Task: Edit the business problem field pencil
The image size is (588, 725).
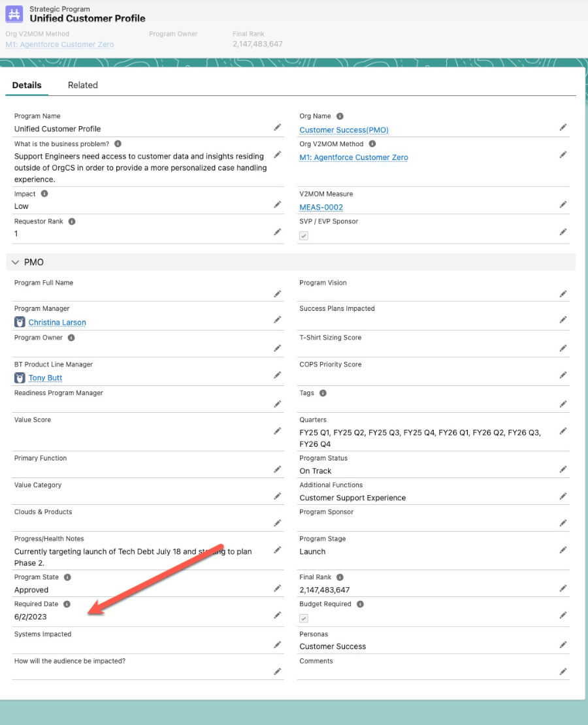Action: (277, 154)
